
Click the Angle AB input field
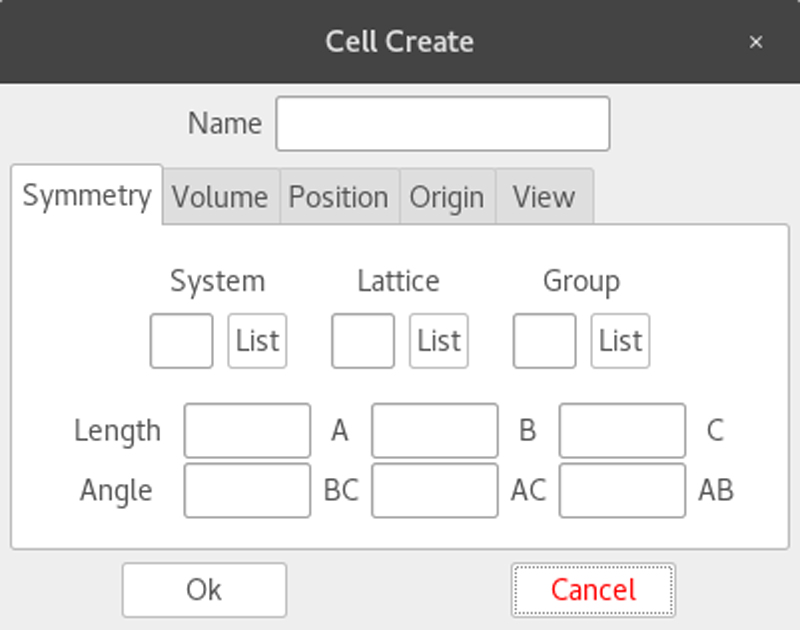point(621,490)
